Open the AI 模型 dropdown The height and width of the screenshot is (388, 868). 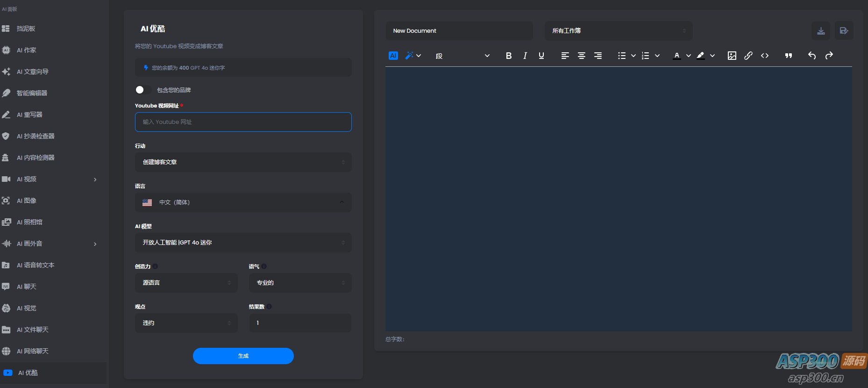point(243,243)
